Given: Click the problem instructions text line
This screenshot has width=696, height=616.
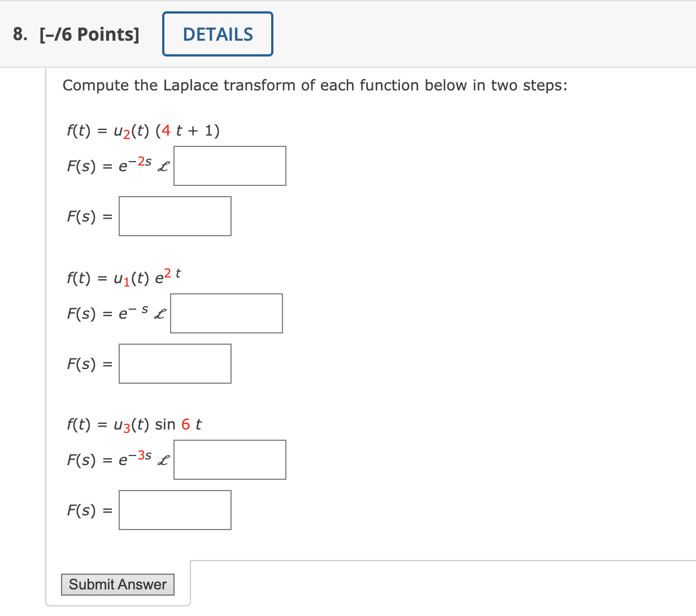Looking at the screenshot, I should click(x=315, y=85).
